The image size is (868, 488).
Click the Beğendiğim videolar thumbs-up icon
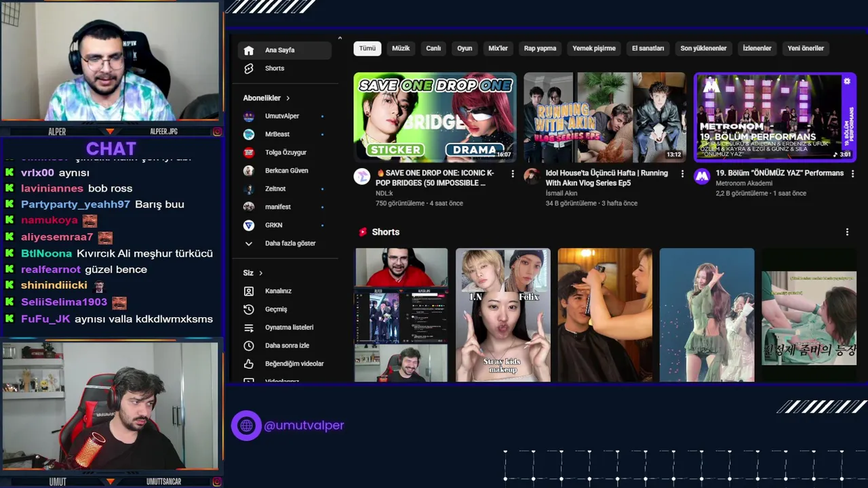tap(249, 364)
